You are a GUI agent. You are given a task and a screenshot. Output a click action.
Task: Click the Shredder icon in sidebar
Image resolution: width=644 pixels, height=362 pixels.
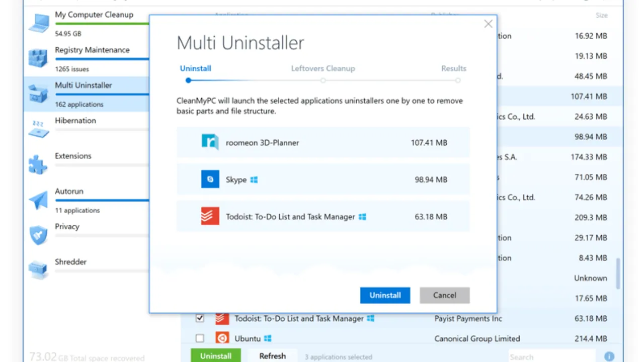coord(39,270)
